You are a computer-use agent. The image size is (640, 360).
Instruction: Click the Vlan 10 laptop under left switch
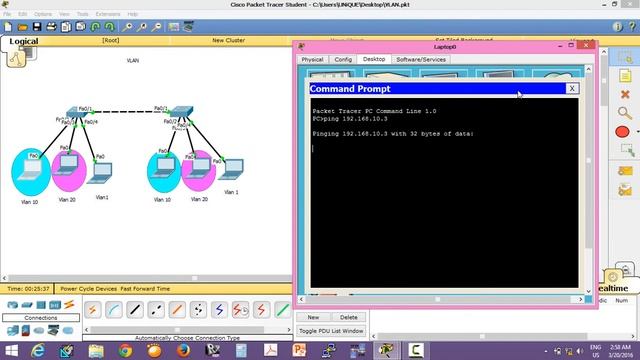pos(31,170)
